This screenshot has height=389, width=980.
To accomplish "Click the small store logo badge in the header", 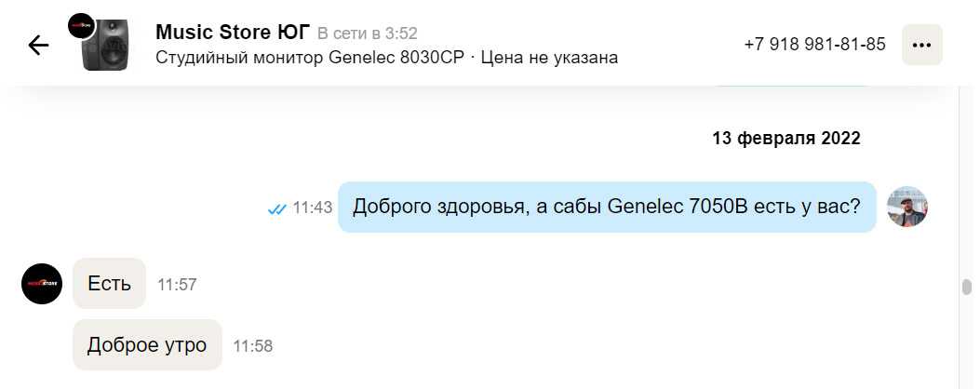I will pos(82,25).
